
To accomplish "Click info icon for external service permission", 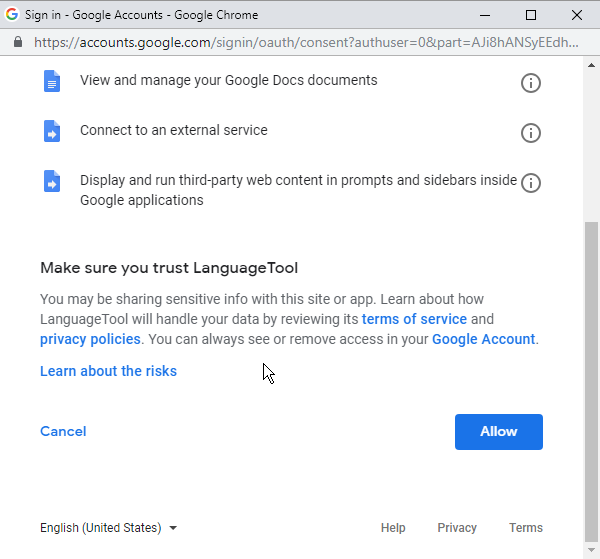I will click(531, 133).
